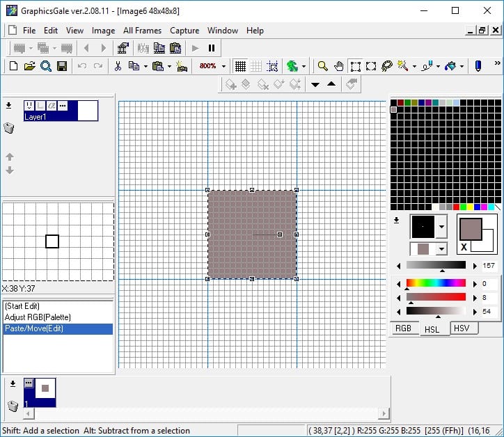The height and width of the screenshot is (437, 504).
Task: Copy the selection using Copy icon
Action: coord(134,66)
